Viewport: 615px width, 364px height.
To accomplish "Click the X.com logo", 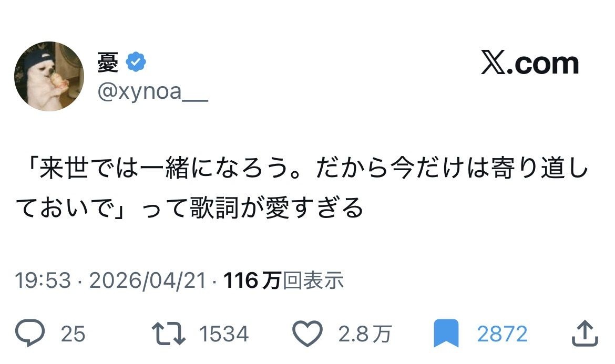I will [530, 64].
